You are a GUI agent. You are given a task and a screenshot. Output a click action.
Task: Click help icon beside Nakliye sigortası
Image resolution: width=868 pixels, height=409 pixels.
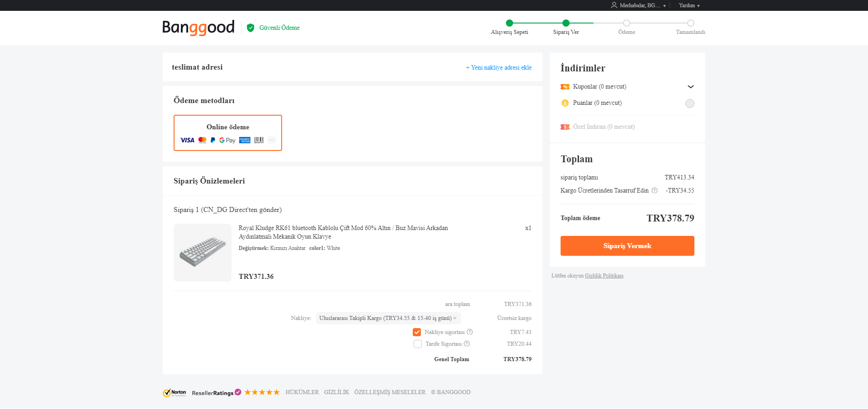[470, 332]
